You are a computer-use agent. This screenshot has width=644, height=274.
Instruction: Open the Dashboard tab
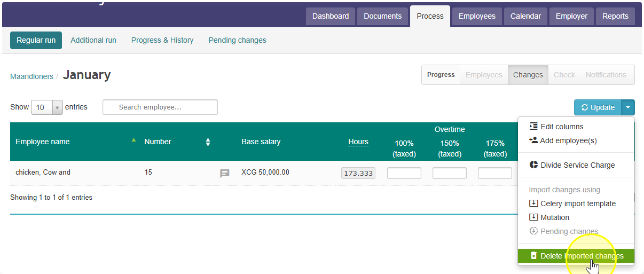tap(331, 16)
